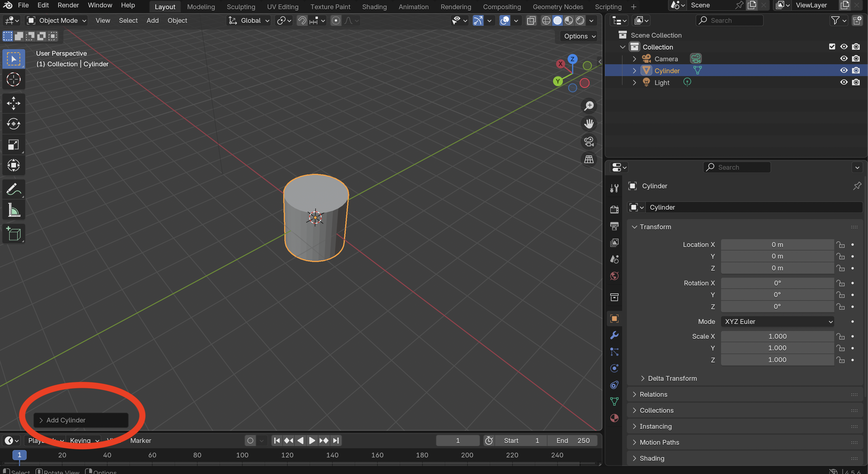Screen dimensions: 868x474
Task: Click the Location X value field
Action: pos(777,245)
